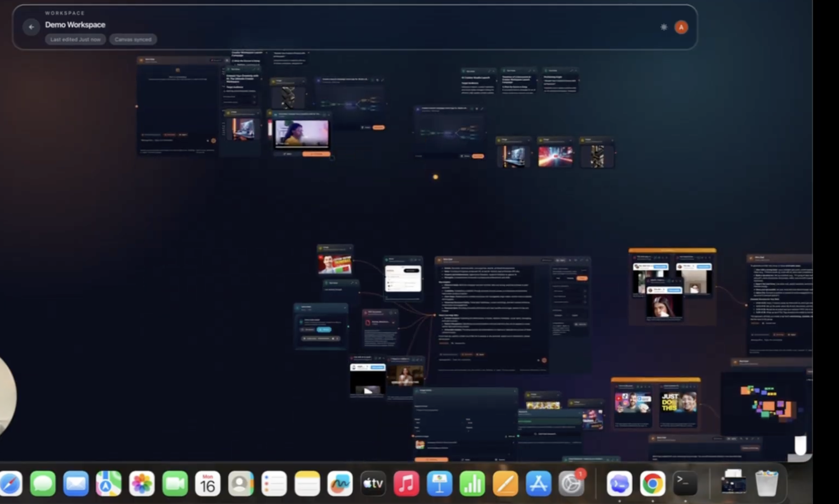The width and height of the screenshot is (839, 504).
Task: Open Google Chrome from the dock
Action: click(x=652, y=484)
